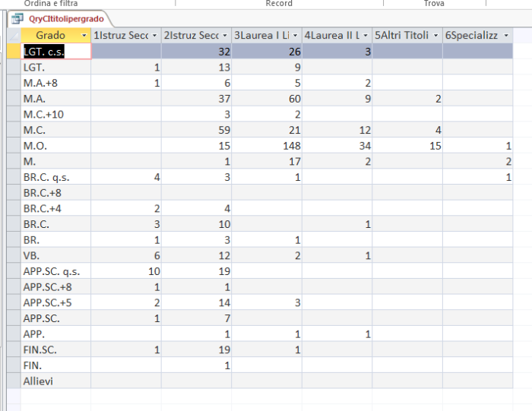Open the Grado column filter dropdown

point(84,36)
